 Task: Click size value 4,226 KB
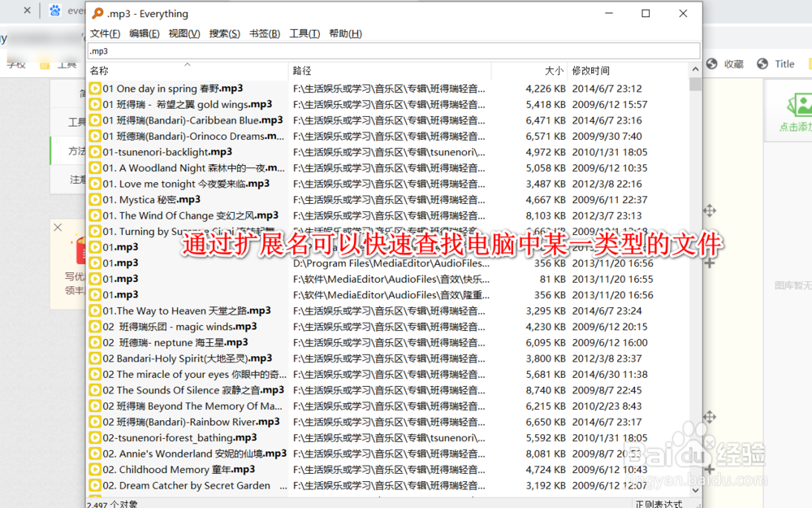[546, 89]
